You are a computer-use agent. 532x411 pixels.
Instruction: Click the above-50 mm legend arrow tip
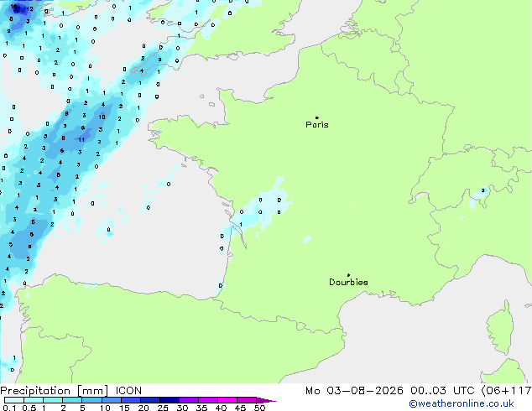(266, 400)
